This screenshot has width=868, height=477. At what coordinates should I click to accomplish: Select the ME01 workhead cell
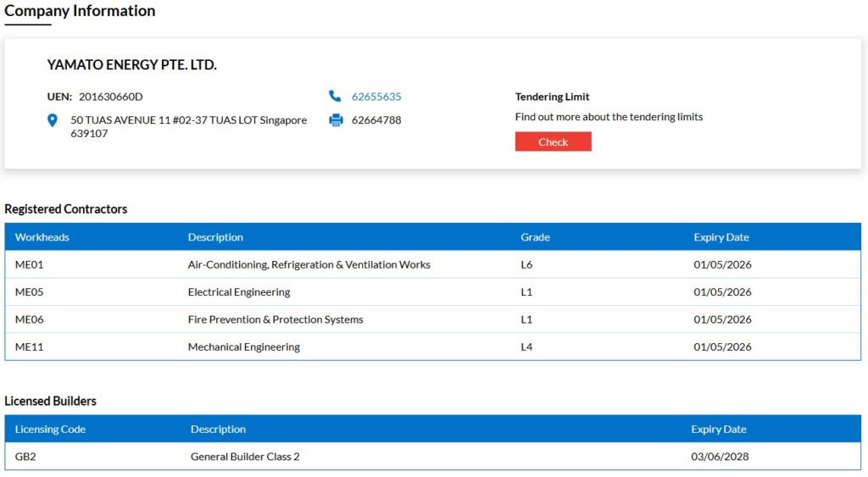(30, 264)
